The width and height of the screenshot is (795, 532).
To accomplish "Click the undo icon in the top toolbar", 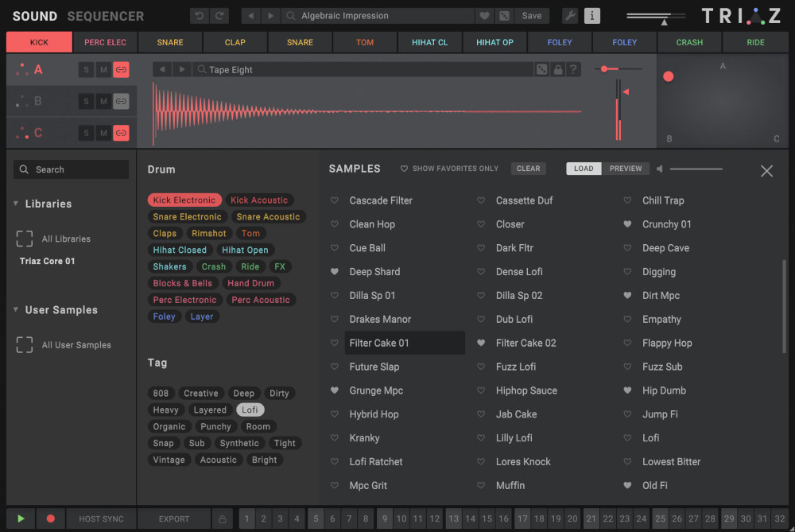I will pos(199,15).
